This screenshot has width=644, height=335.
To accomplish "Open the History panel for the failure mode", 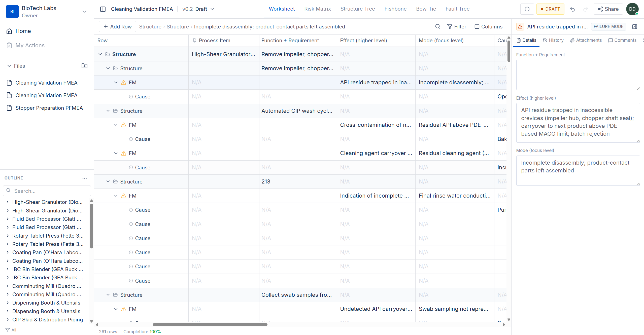I will pyautogui.click(x=553, y=40).
